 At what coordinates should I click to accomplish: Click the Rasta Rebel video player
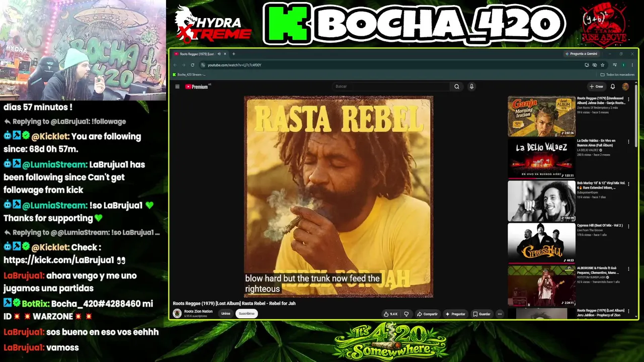point(339,197)
